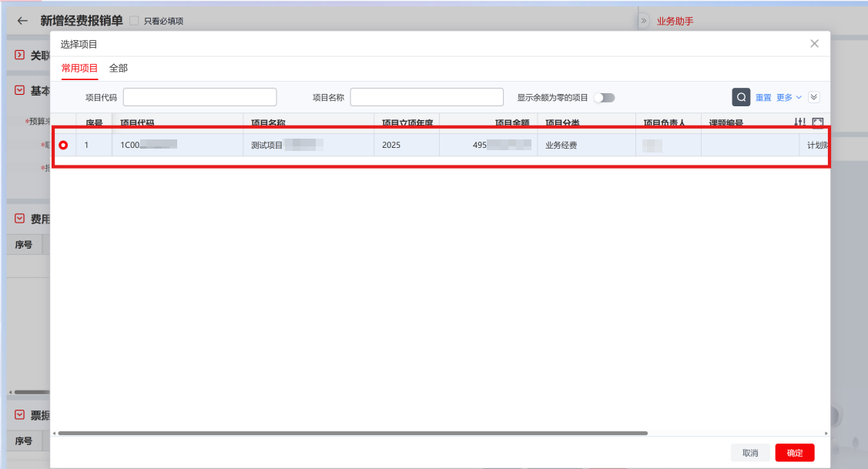Open the 更多 dropdown

789,98
